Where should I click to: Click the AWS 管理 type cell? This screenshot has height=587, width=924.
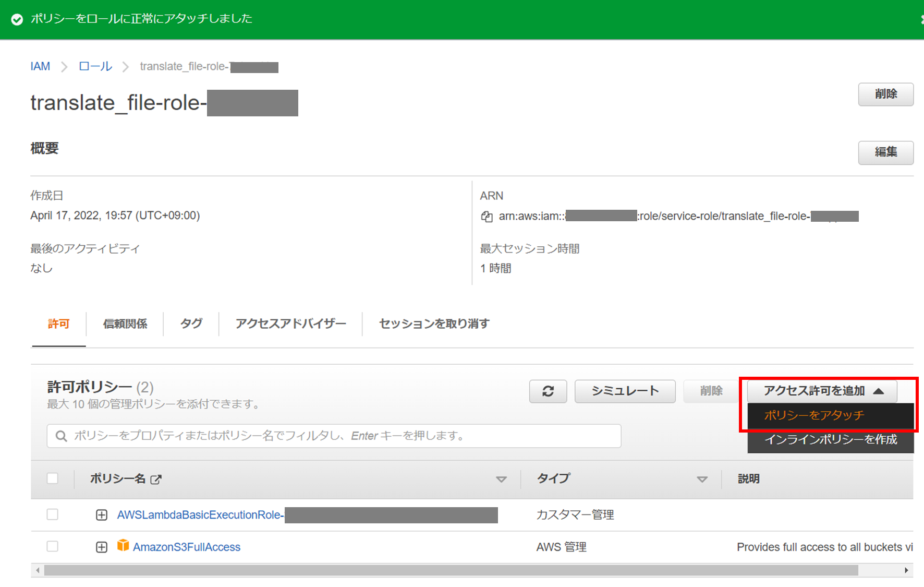(562, 547)
